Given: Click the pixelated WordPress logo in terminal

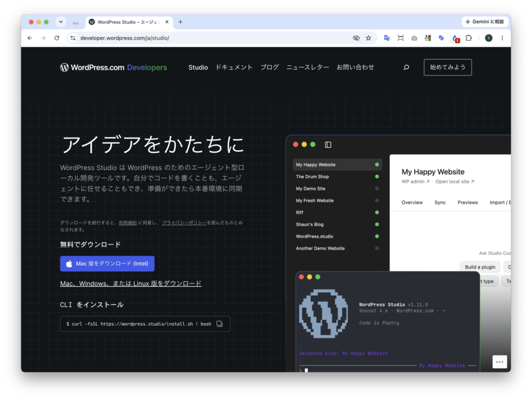Looking at the screenshot, I should pyautogui.click(x=324, y=313).
